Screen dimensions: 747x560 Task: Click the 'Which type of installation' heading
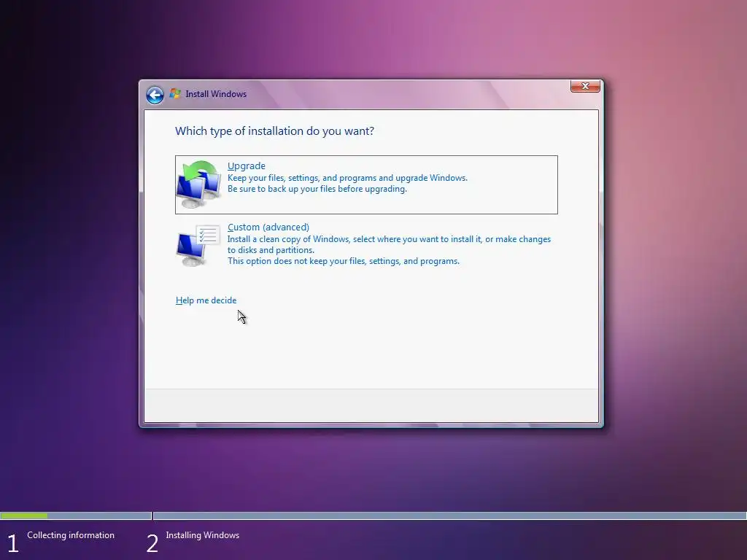pos(274,131)
